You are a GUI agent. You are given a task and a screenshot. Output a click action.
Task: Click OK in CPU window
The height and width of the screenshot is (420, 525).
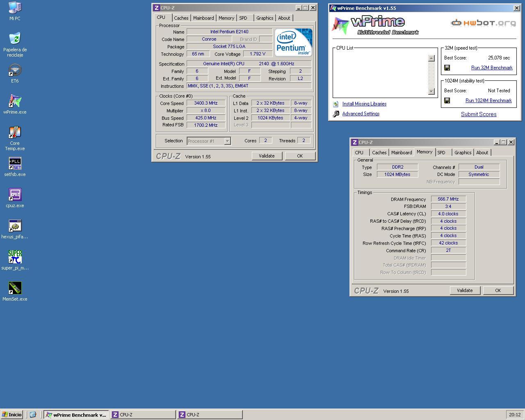point(300,156)
